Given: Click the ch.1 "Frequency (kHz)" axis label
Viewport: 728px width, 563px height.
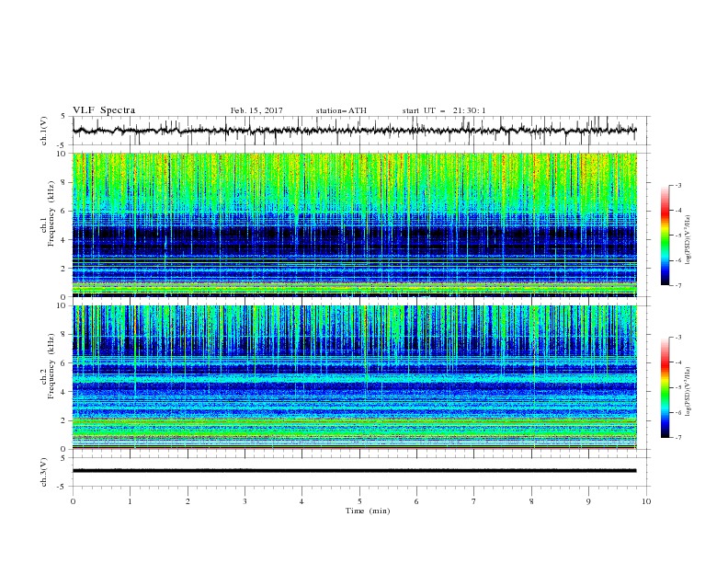Looking at the screenshot, I should [x=51, y=213].
